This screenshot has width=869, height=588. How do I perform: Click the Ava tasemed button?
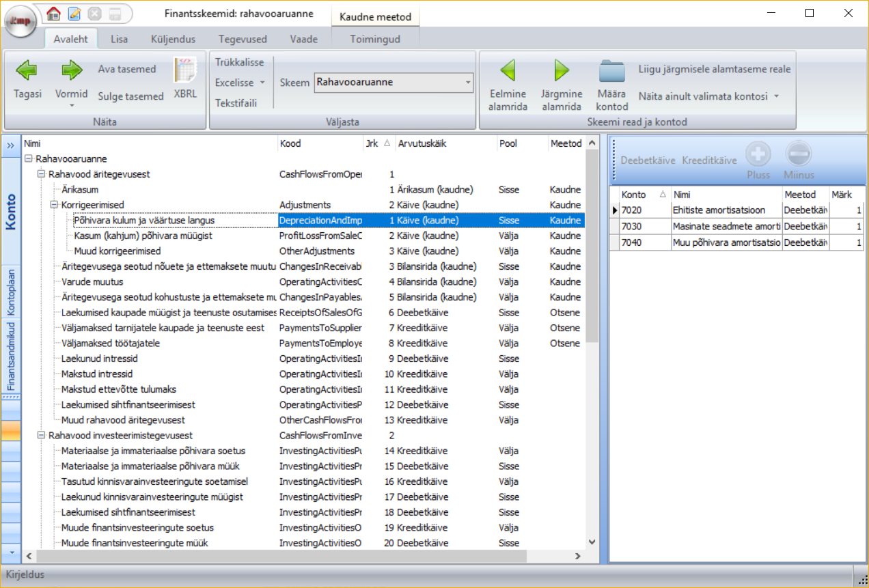click(x=126, y=69)
